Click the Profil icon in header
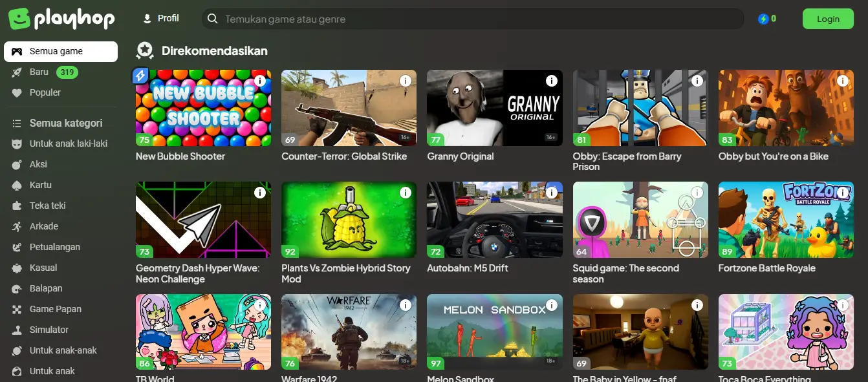868x382 pixels. click(x=147, y=19)
